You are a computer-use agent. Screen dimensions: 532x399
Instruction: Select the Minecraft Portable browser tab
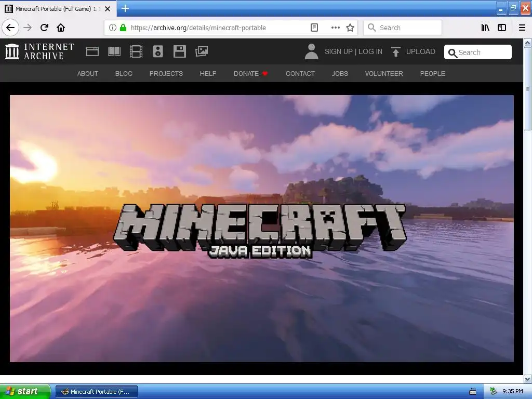(x=58, y=9)
